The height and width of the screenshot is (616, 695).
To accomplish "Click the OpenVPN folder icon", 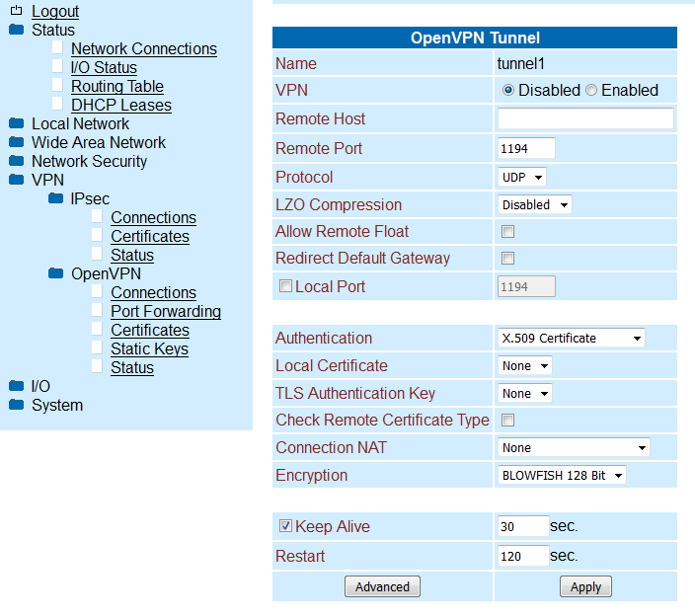I will [56, 273].
